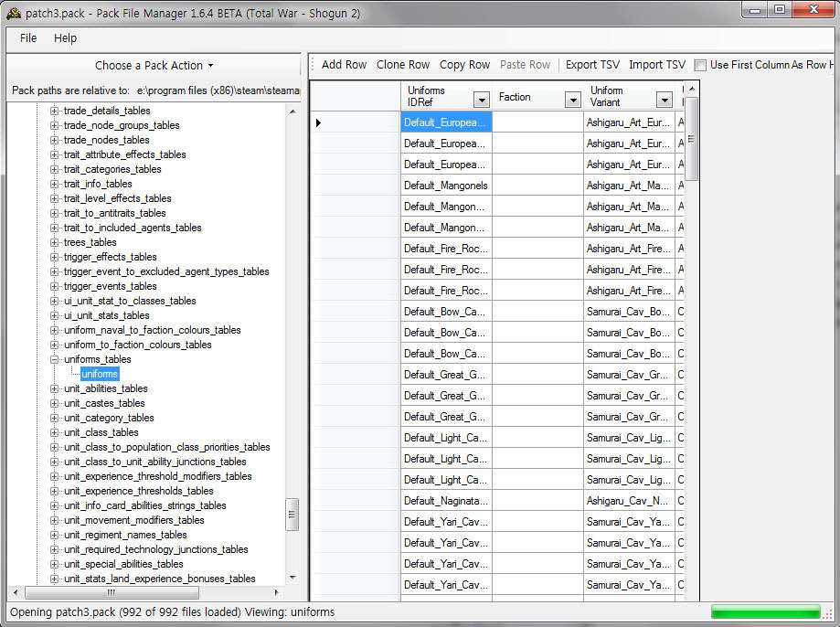
Task: Export the table using Export TSV
Action: 592,65
